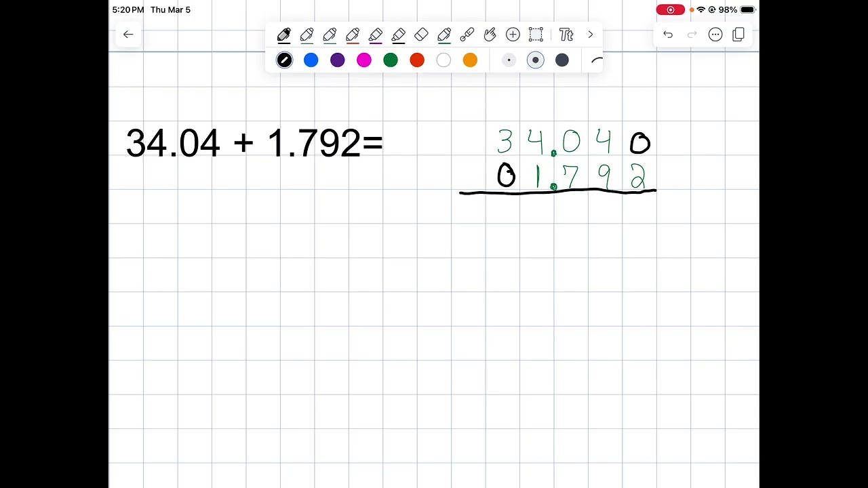The image size is (868, 488).
Task: Open the three-dot more options menu
Action: [x=715, y=35]
